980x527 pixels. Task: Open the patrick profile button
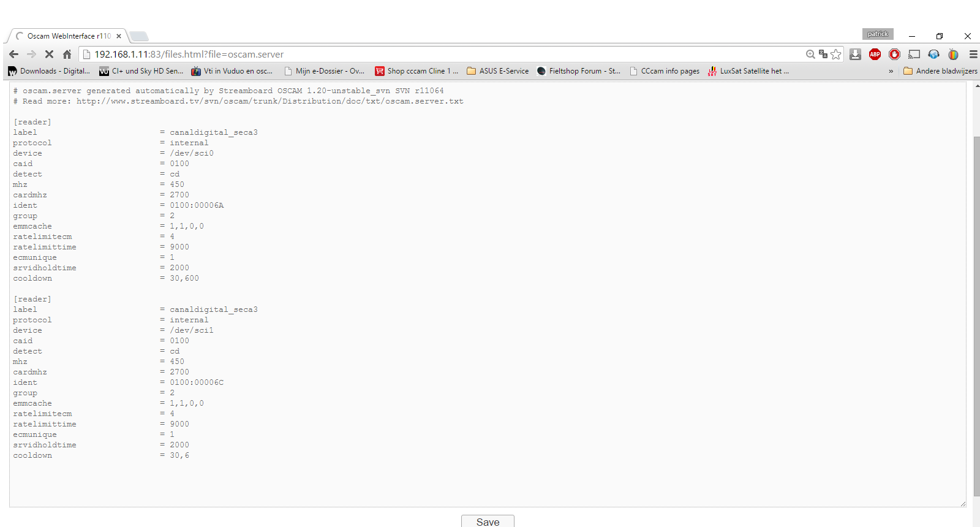pyautogui.click(x=878, y=34)
